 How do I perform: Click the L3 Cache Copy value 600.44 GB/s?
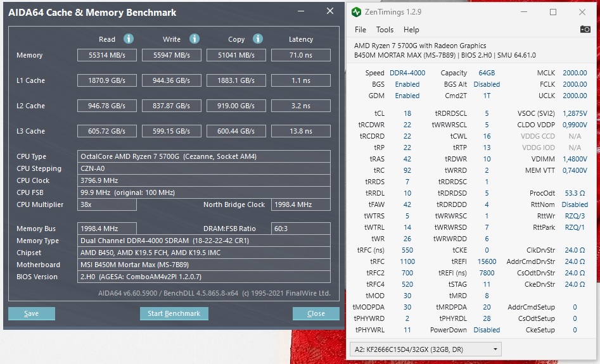(x=236, y=131)
